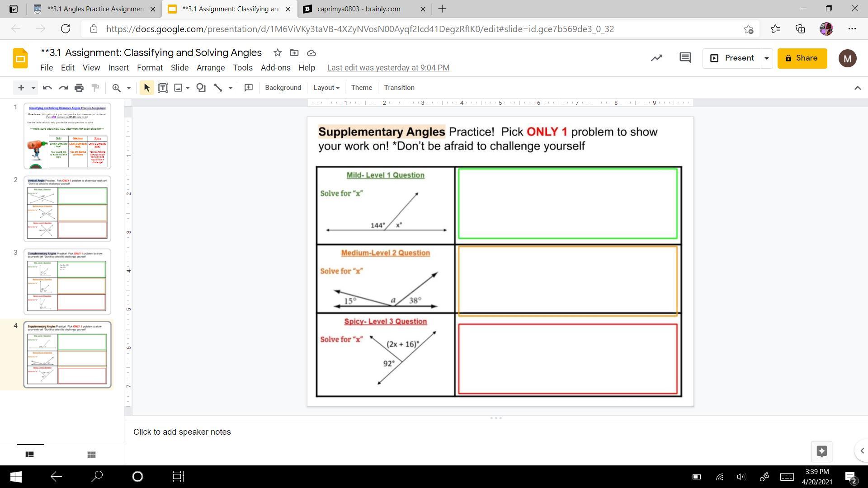Open the Insert menu

[118, 68]
